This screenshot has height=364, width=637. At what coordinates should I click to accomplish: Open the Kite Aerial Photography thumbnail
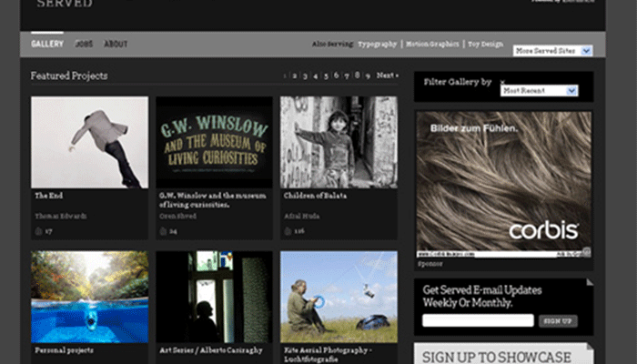tap(339, 297)
